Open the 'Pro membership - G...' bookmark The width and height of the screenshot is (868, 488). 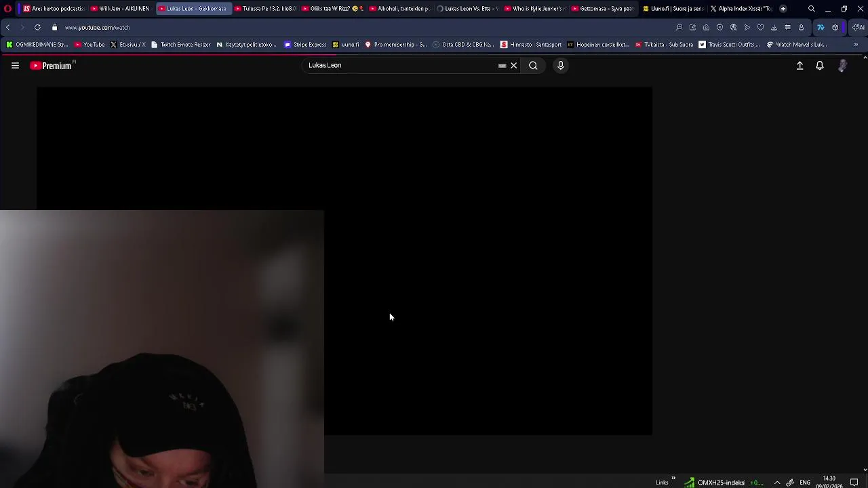click(x=395, y=45)
